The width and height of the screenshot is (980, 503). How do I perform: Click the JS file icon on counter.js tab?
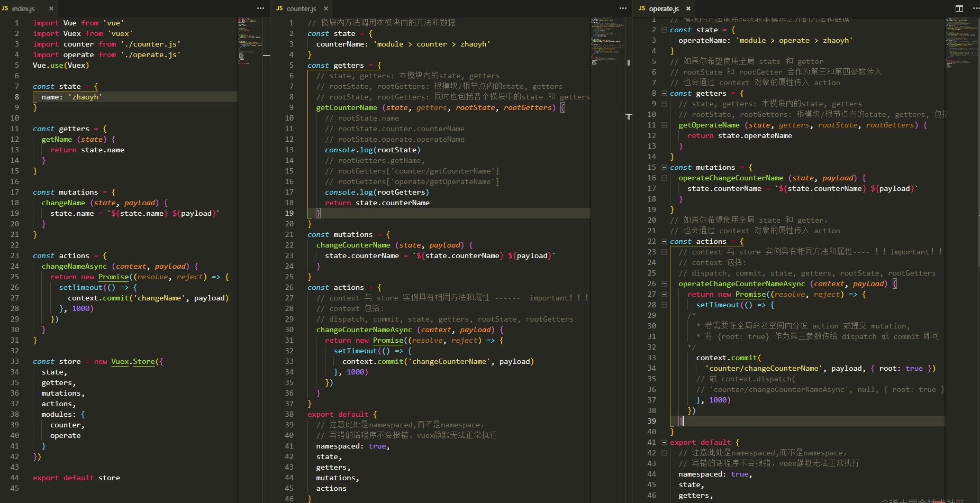pos(279,8)
